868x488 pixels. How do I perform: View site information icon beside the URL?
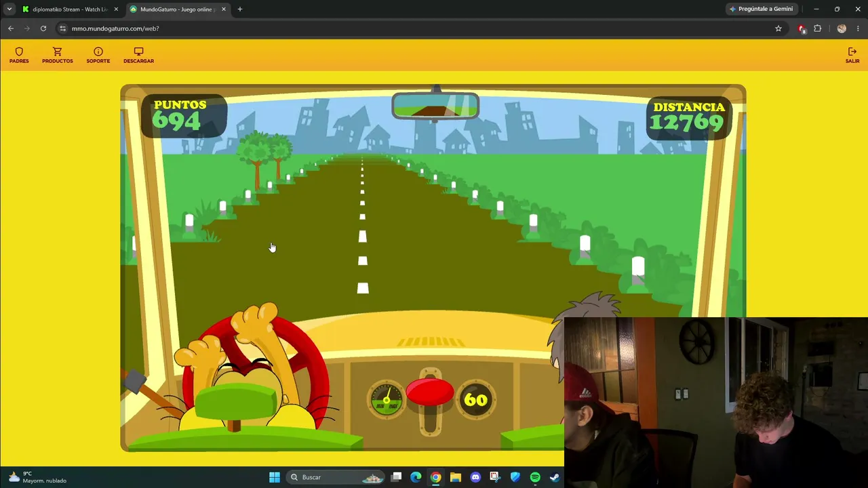(62, 28)
